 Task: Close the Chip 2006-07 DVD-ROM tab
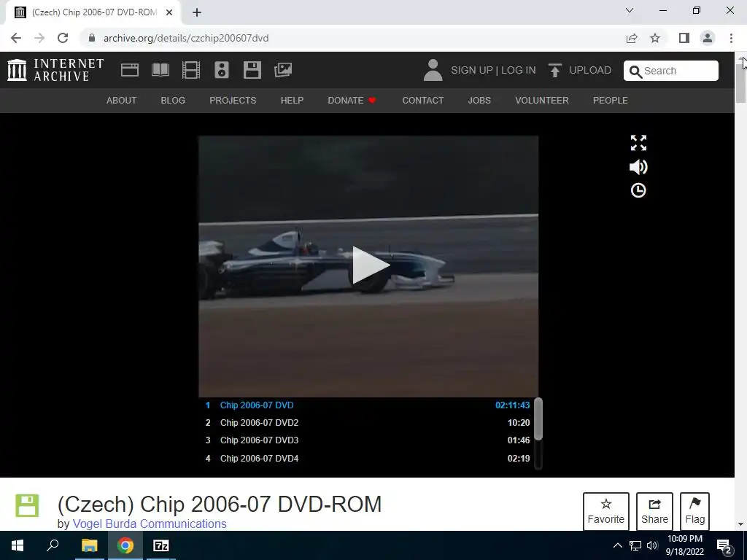point(169,12)
